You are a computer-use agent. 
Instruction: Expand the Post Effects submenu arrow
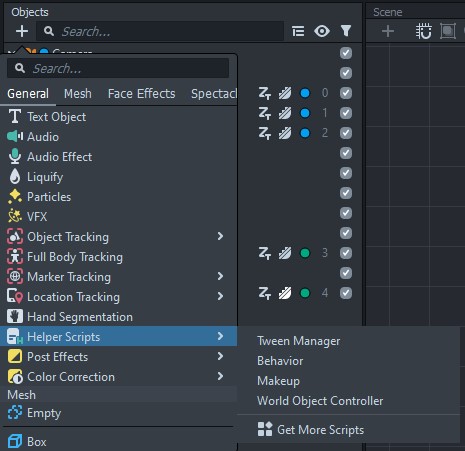(x=220, y=356)
